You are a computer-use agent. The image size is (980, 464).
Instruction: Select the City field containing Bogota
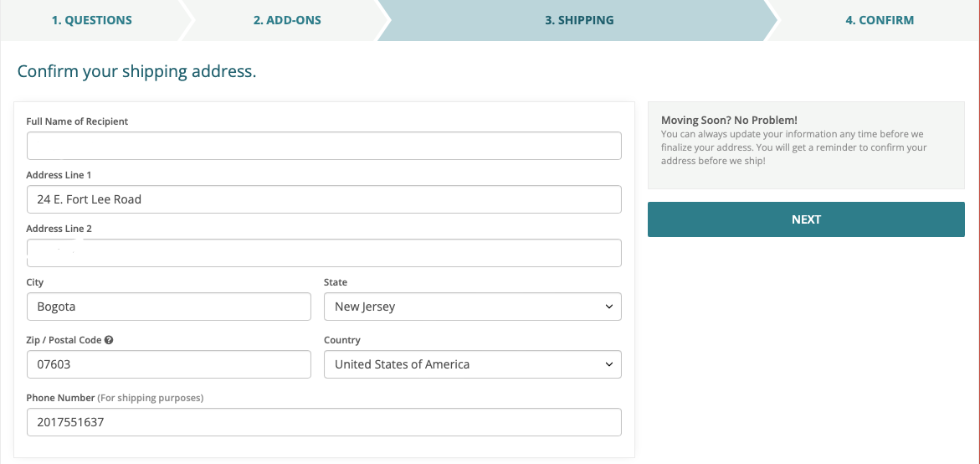(x=169, y=307)
